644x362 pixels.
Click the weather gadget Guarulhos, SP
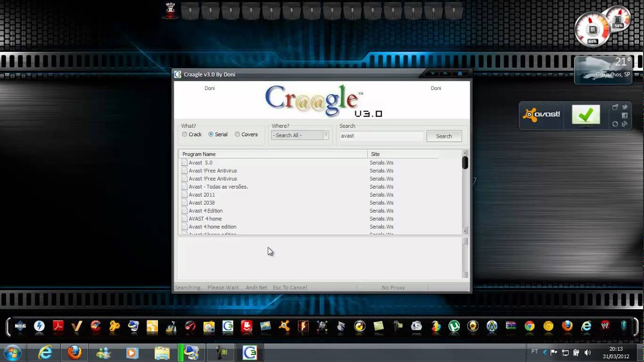tap(603, 69)
